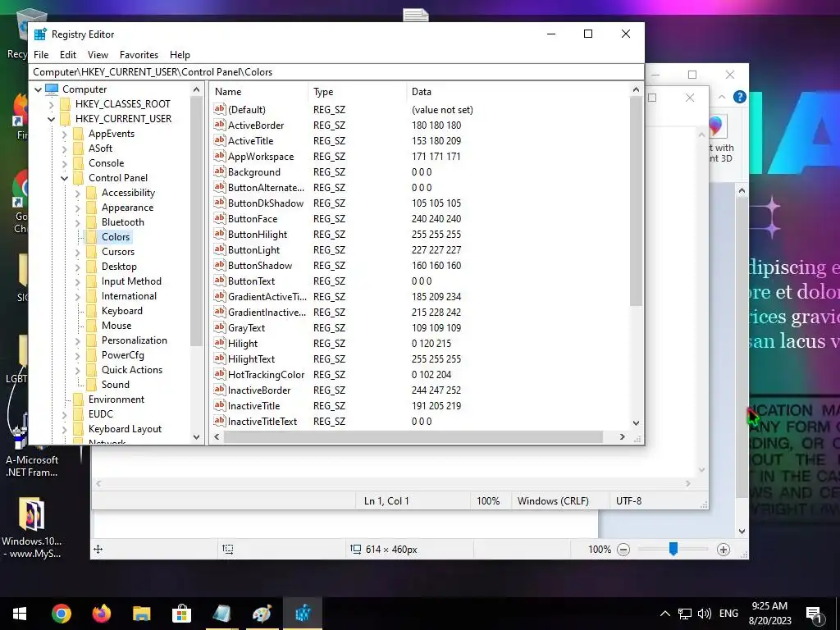Select the Environment key

click(116, 399)
